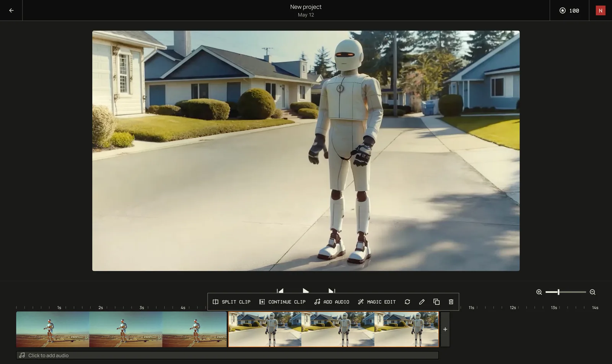The height and width of the screenshot is (364, 612).
Task: Click the duplicate clip icon
Action: [436, 302]
